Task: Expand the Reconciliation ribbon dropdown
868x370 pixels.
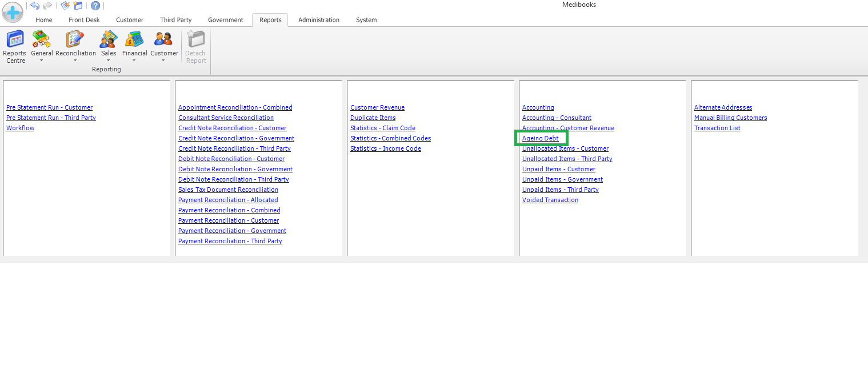Action: point(75,47)
